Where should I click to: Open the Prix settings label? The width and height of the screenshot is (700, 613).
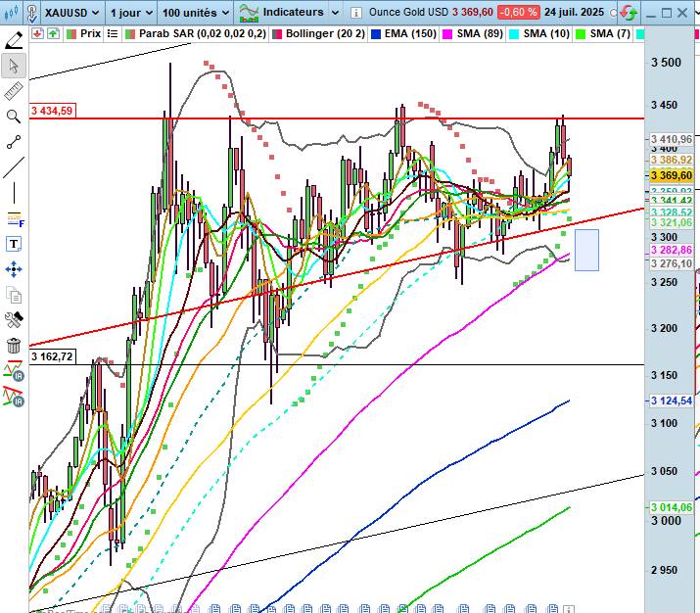[x=91, y=33]
